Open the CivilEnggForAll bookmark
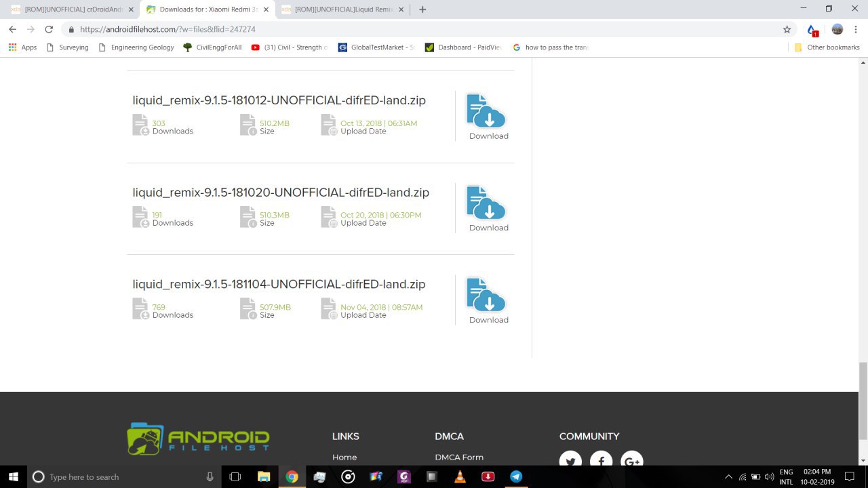Image resolution: width=868 pixels, height=488 pixels. coord(212,47)
